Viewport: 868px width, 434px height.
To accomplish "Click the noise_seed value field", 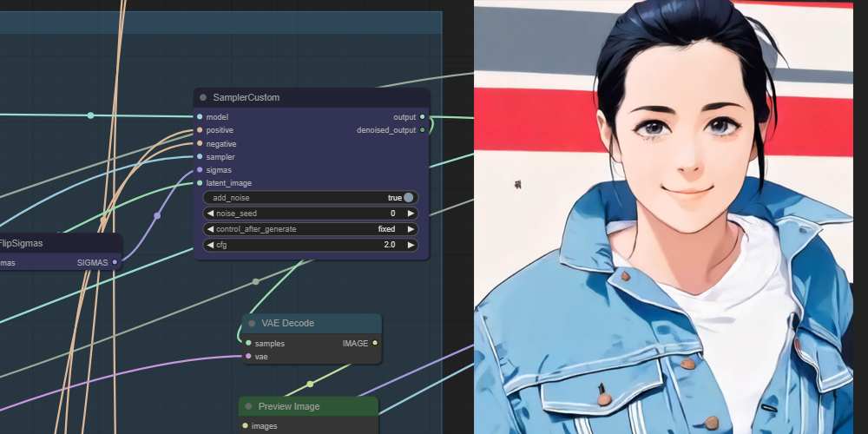I will pyautogui.click(x=311, y=214).
